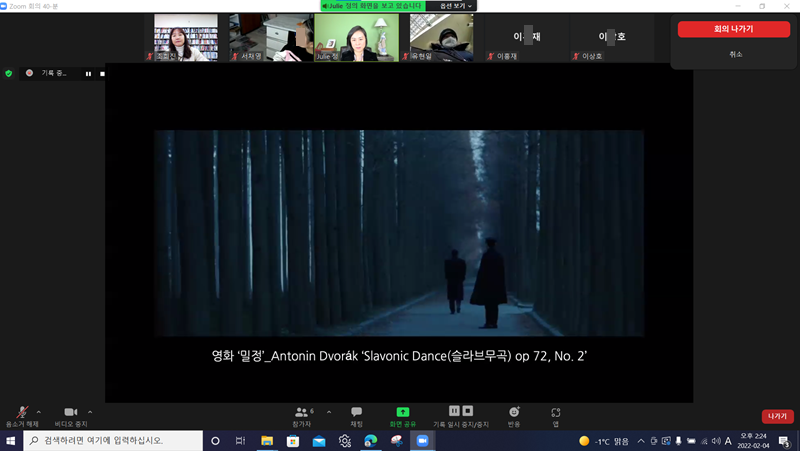Stop recording in the bottom toolbar
Image resolution: width=800 pixels, height=451 pixels.
[x=468, y=411]
